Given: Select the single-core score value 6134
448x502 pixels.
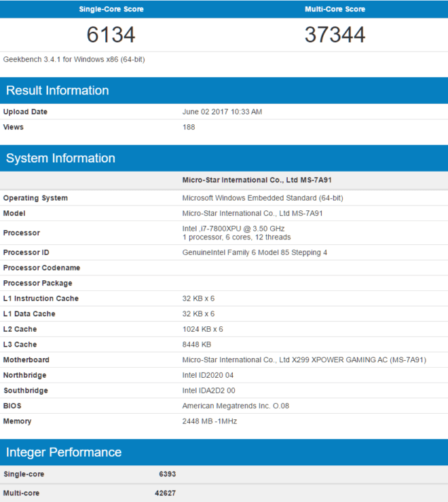Looking at the screenshot, I should (111, 35).
